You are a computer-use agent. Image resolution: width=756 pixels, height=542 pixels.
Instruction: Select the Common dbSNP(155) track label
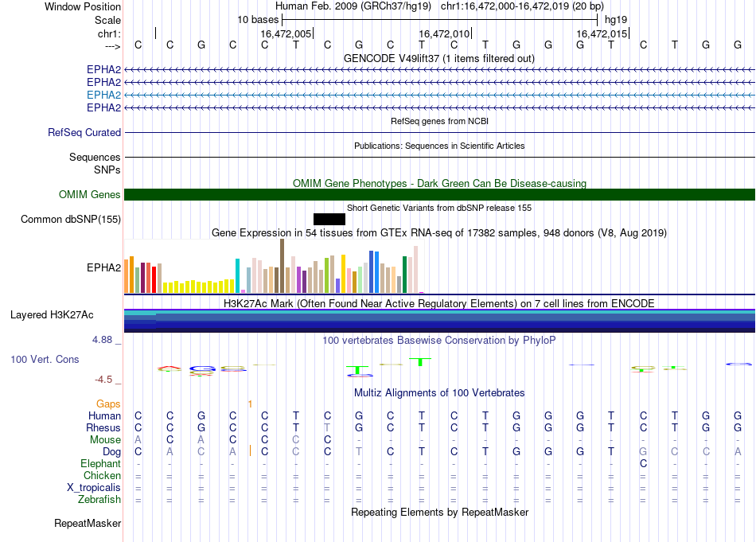(x=71, y=220)
